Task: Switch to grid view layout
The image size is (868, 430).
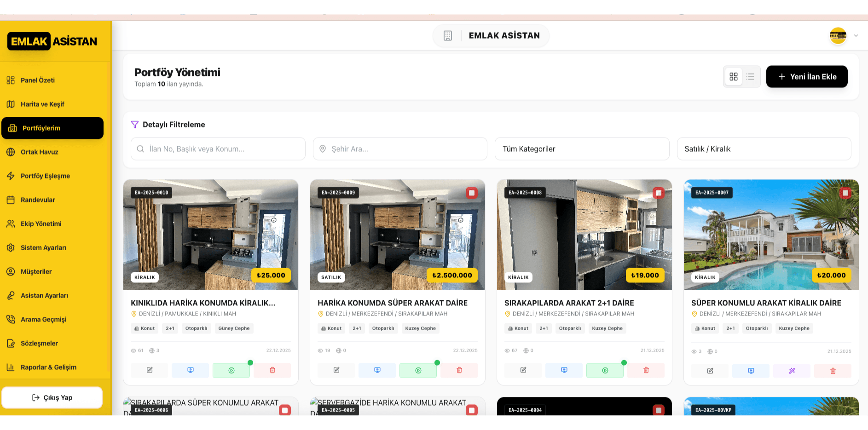Action: click(733, 77)
